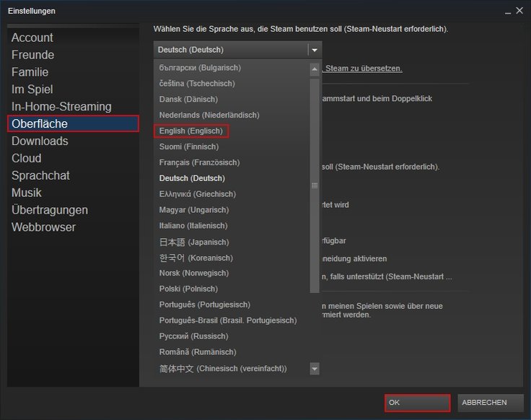Choose Русский (Russisch) language

232,336
